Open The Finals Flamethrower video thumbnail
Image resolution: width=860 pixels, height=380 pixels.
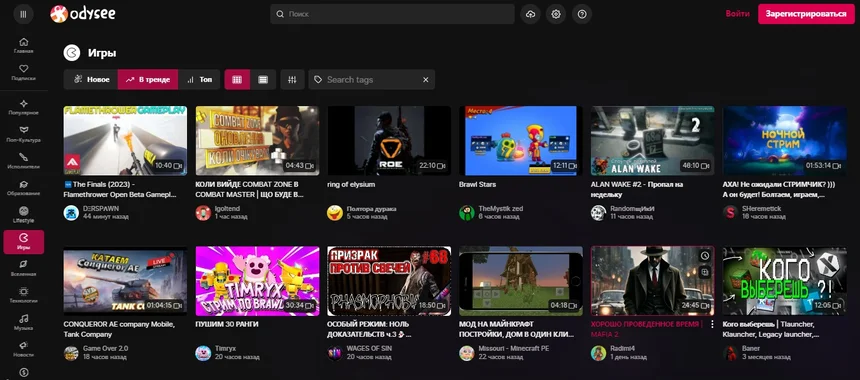coord(125,140)
